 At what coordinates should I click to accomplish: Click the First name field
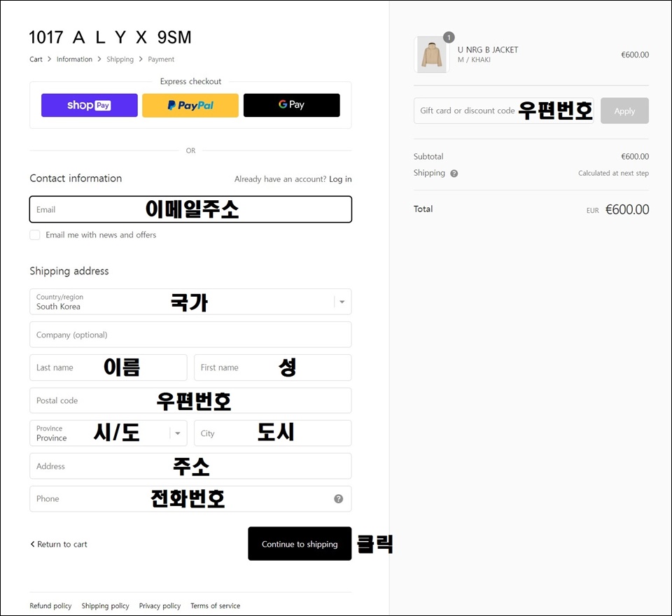tap(273, 367)
